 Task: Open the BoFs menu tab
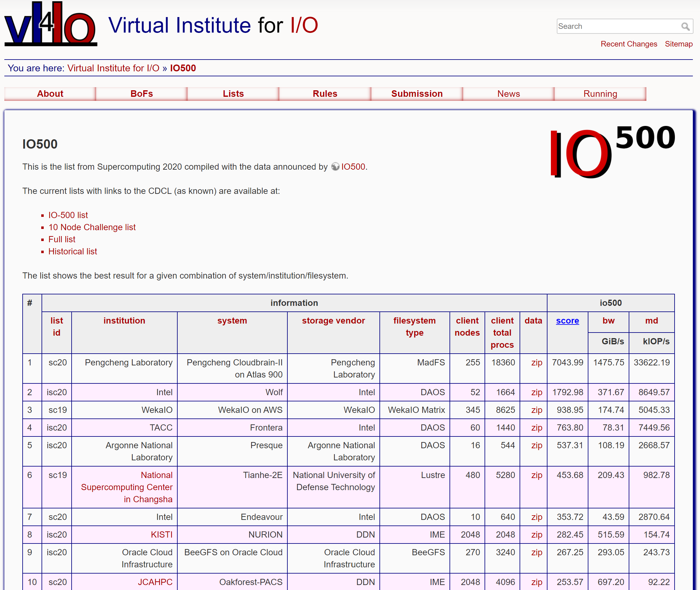tap(141, 94)
